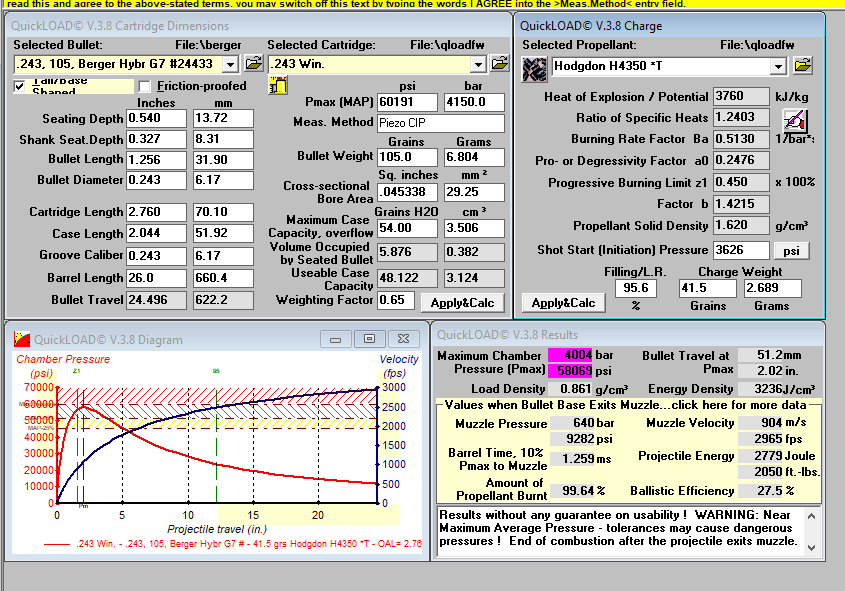The image size is (845, 591).
Task: Click the Heat of Explosion value field
Action: click(741, 96)
